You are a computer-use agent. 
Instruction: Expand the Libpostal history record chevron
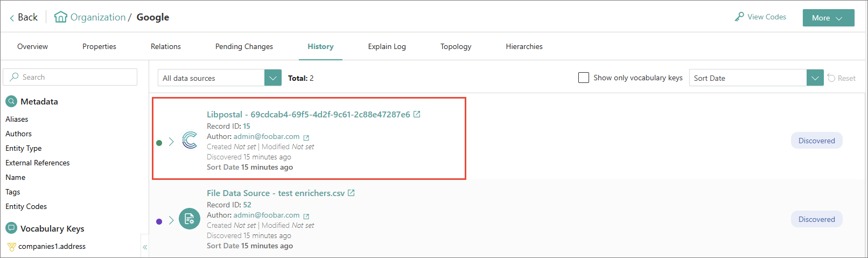pyautogui.click(x=171, y=142)
